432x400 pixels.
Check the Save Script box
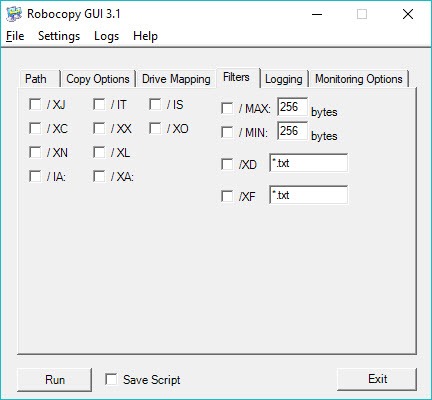pos(111,379)
